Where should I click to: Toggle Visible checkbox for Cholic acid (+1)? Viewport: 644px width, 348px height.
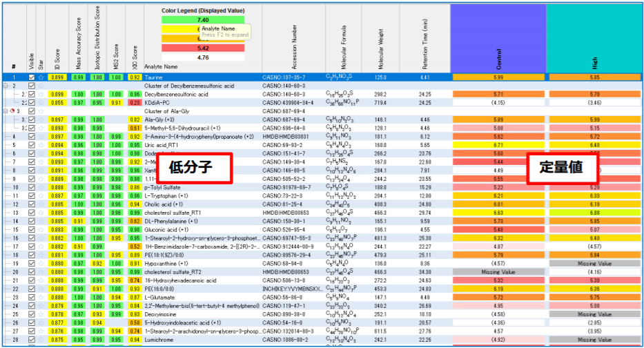click(x=32, y=204)
